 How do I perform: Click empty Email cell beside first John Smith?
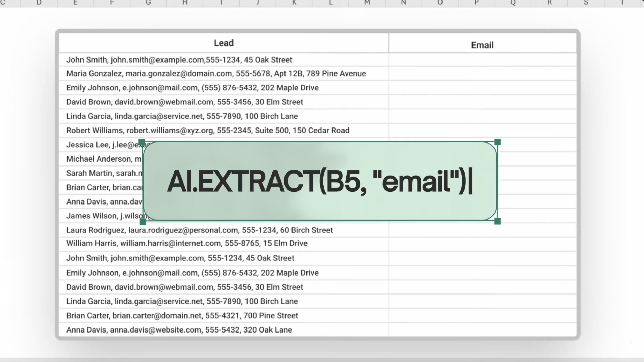(482, 60)
